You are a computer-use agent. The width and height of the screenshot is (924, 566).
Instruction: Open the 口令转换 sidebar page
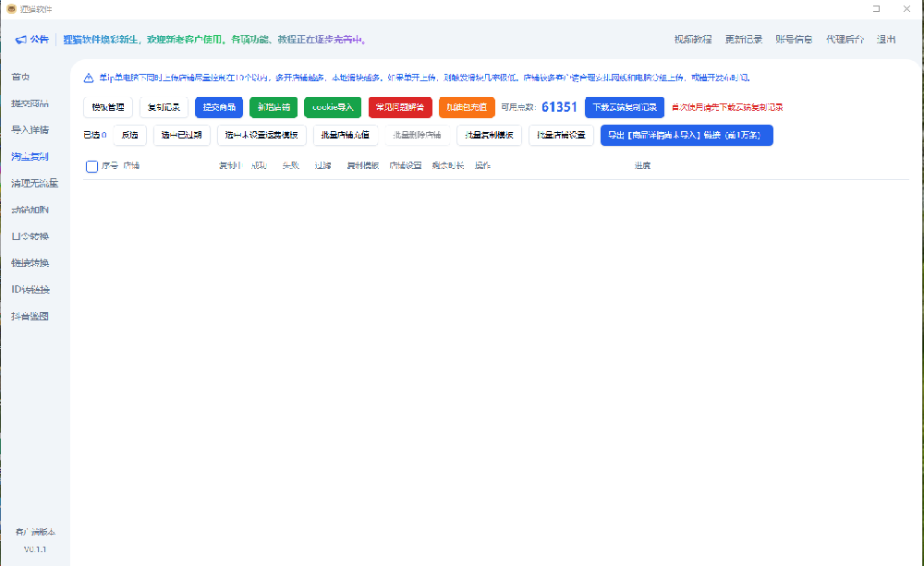tap(30, 236)
